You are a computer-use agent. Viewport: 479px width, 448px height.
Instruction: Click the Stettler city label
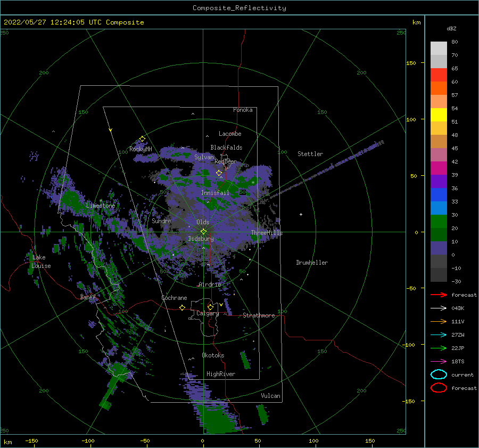310,154
